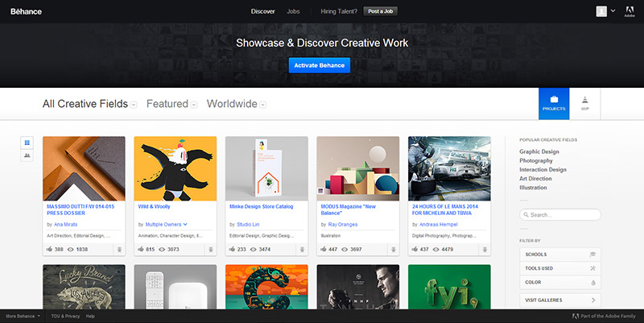
Task: Click the Post a Job button
Action: 380,11
